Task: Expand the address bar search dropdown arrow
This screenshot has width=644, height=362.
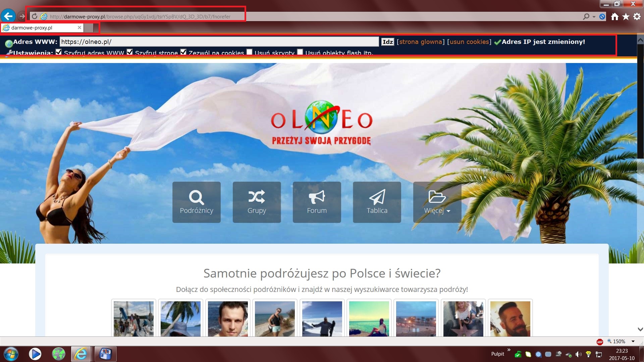Action: [594, 17]
